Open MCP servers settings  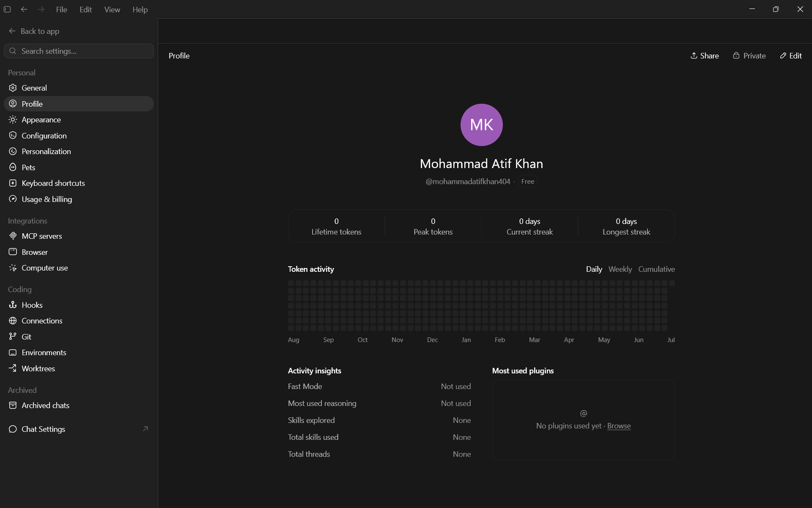[79, 236]
